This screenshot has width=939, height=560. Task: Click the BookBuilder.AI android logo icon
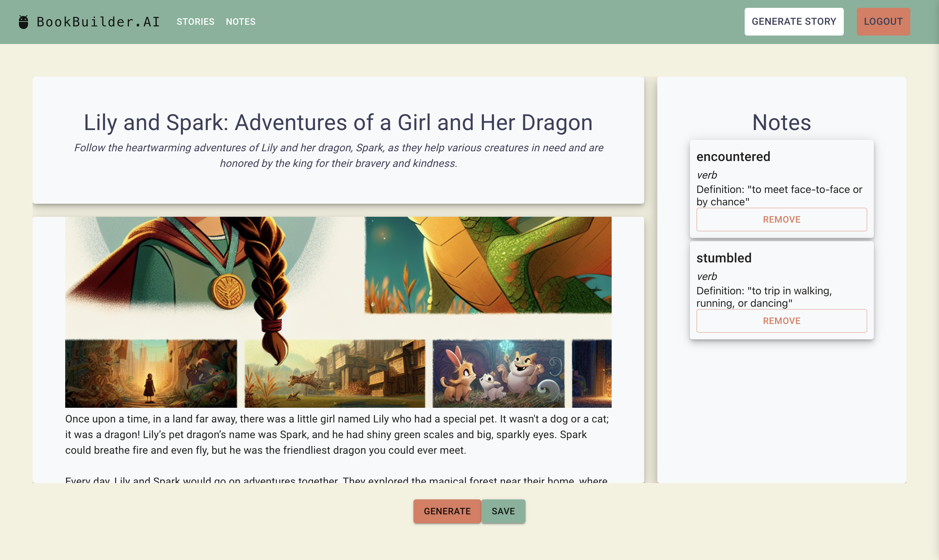pos(23,22)
